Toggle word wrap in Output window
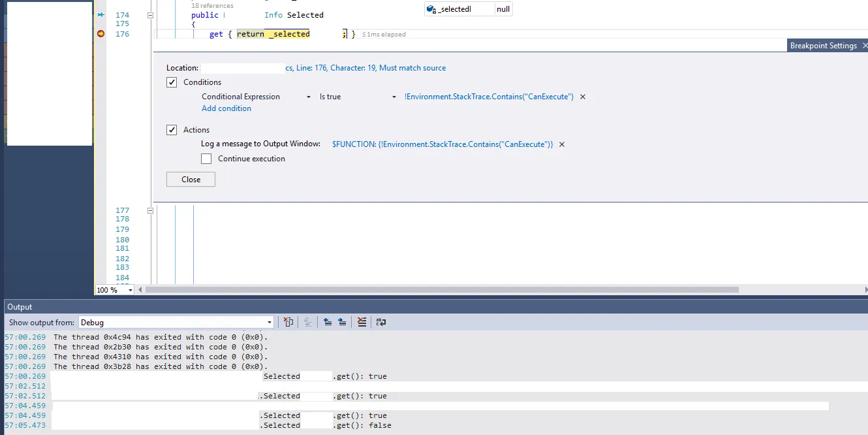 click(x=381, y=322)
